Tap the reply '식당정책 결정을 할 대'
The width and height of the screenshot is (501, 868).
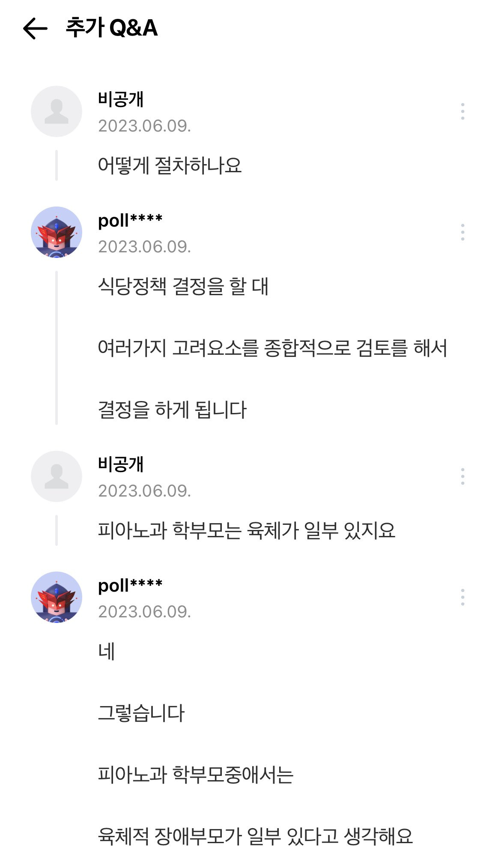point(183,286)
